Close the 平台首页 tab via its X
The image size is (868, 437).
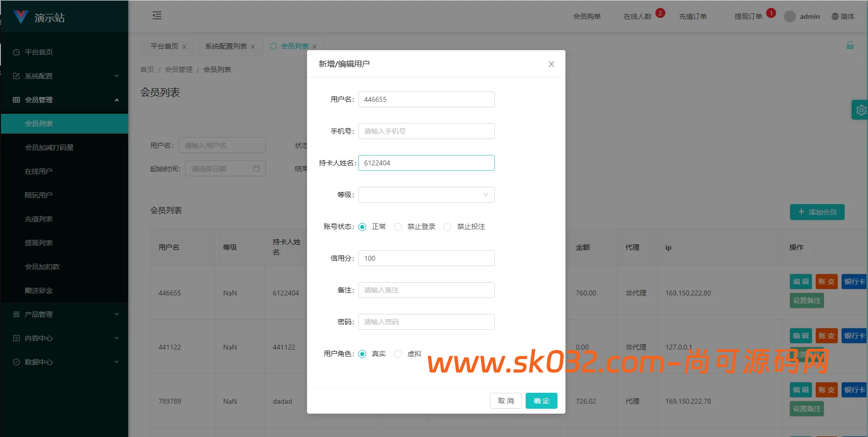coord(184,47)
